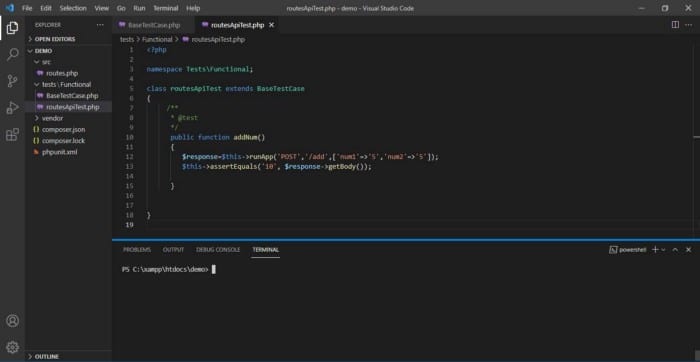Open Explorer panel more actions ellipsis

pos(100,25)
